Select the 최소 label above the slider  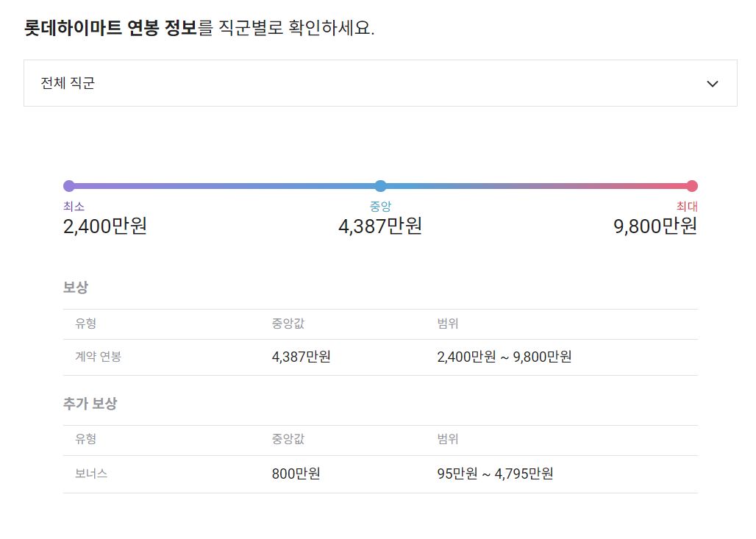(x=74, y=207)
